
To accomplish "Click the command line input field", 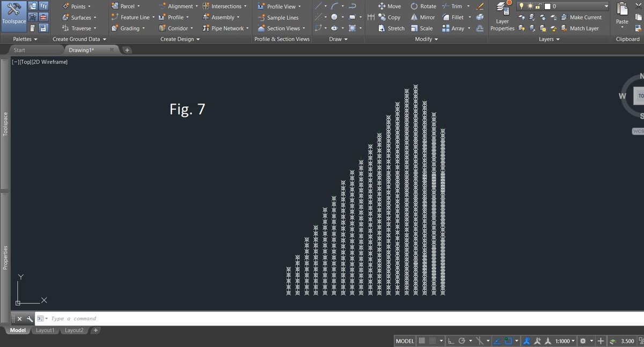I will [215, 319].
